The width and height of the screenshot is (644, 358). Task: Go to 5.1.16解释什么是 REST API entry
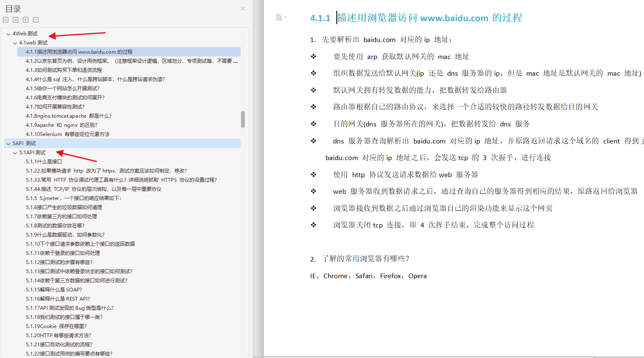tap(58, 299)
